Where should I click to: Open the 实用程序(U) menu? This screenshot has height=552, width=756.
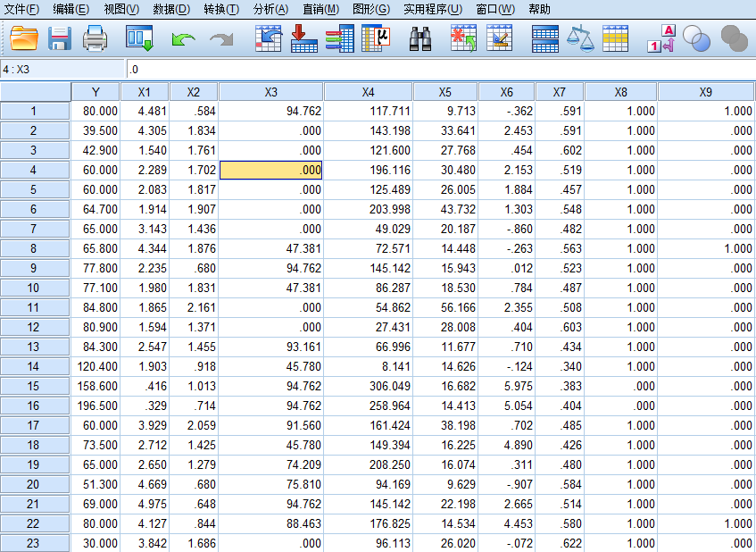pyautogui.click(x=433, y=9)
